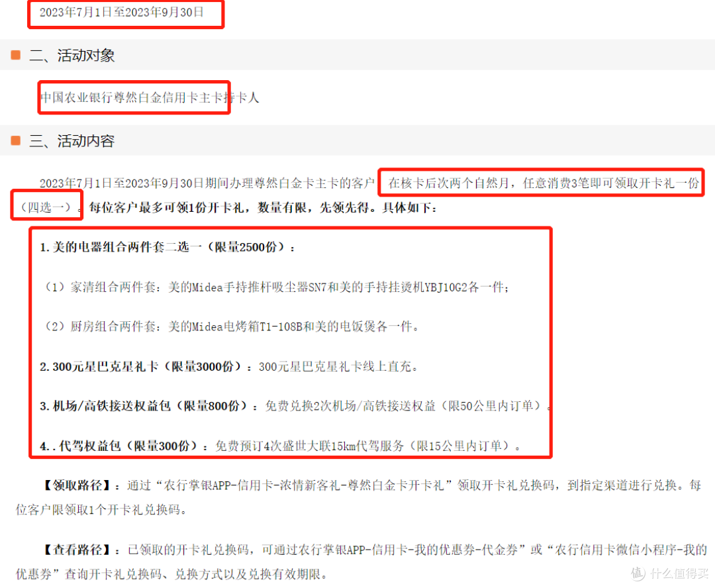
Task: Click the sentence 在核卡后次两个自然月，任意消费3笔
Action: click(490, 183)
